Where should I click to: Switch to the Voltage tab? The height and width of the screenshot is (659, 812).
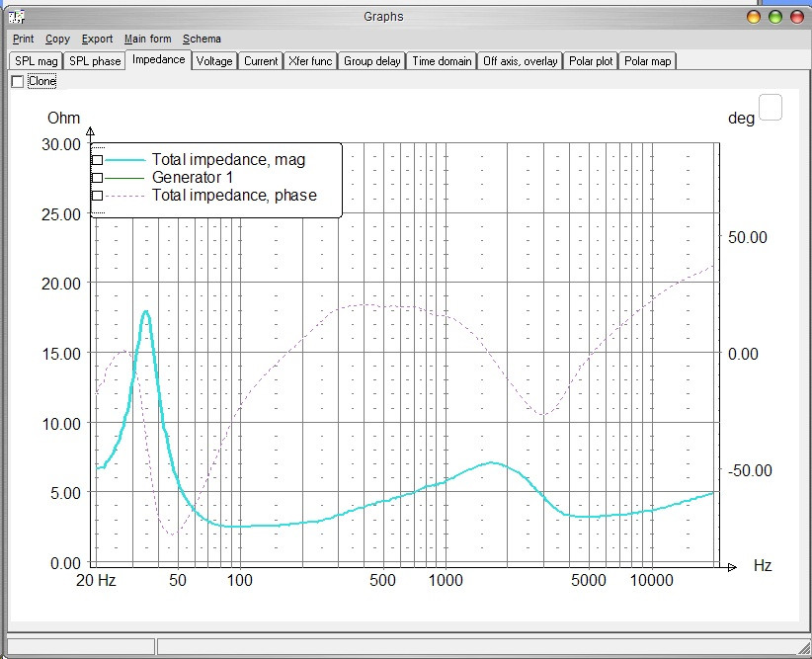point(214,61)
